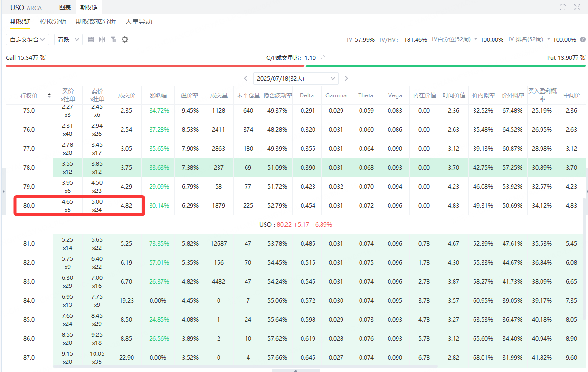Open the option chain filter icon
Viewport: 588px width, 372px height.
114,39
